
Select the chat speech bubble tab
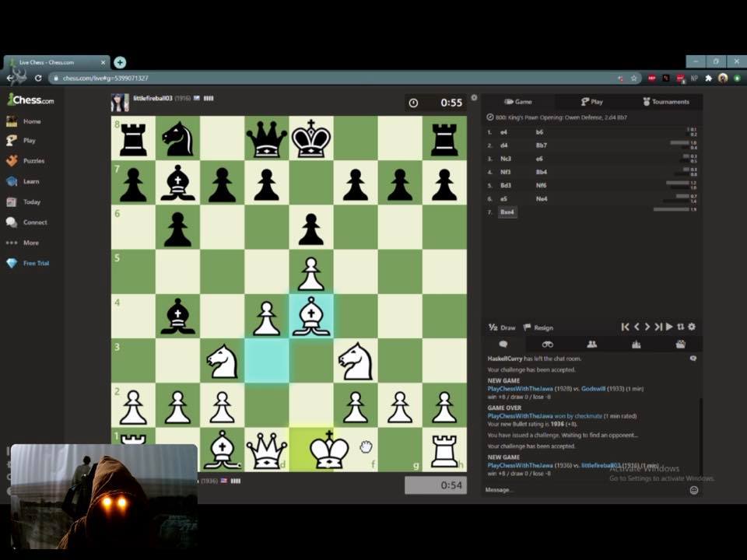pyautogui.click(x=503, y=345)
